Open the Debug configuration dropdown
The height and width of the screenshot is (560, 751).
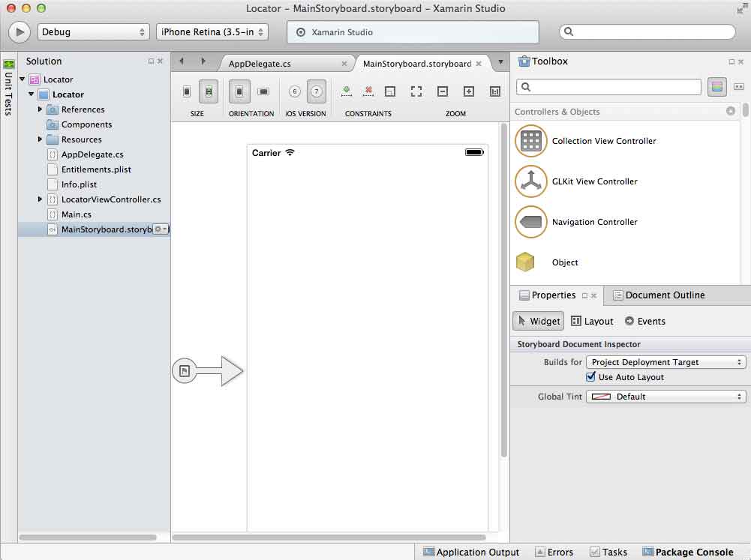pyautogui.click(x=93, y=32)
